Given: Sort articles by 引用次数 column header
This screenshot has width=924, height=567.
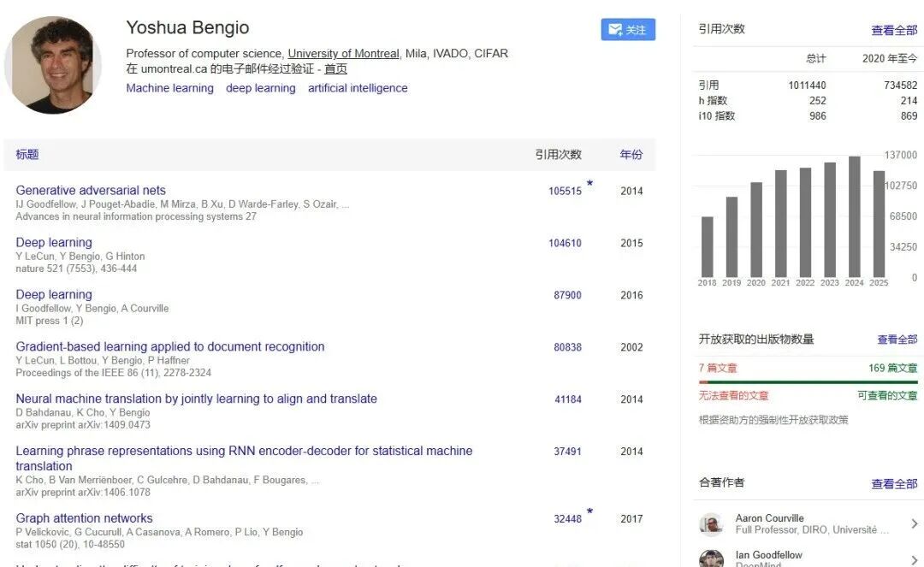Looking at the screenshot, I should 558,154.
